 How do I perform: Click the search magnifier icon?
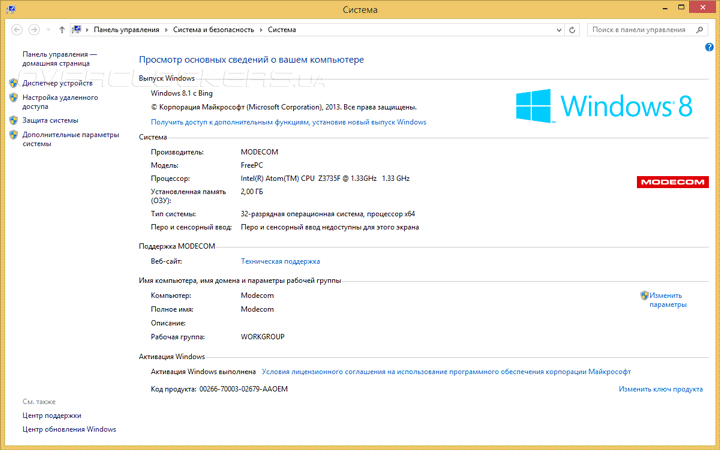pos(700,30)
